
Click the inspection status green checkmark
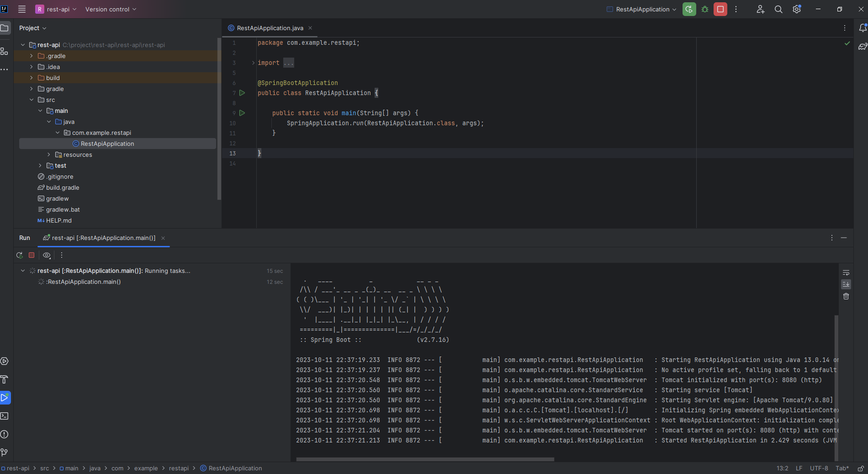click(x=847, y=43)
